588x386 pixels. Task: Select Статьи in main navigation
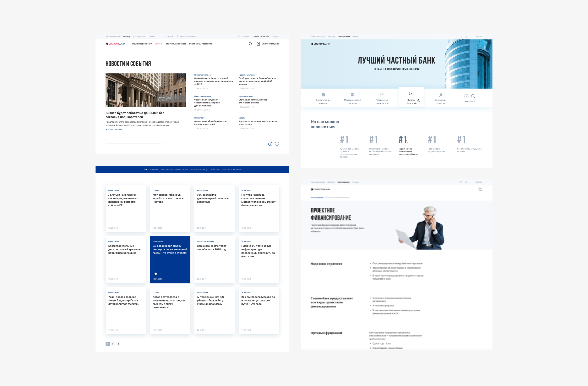click(x=158, y=44)
